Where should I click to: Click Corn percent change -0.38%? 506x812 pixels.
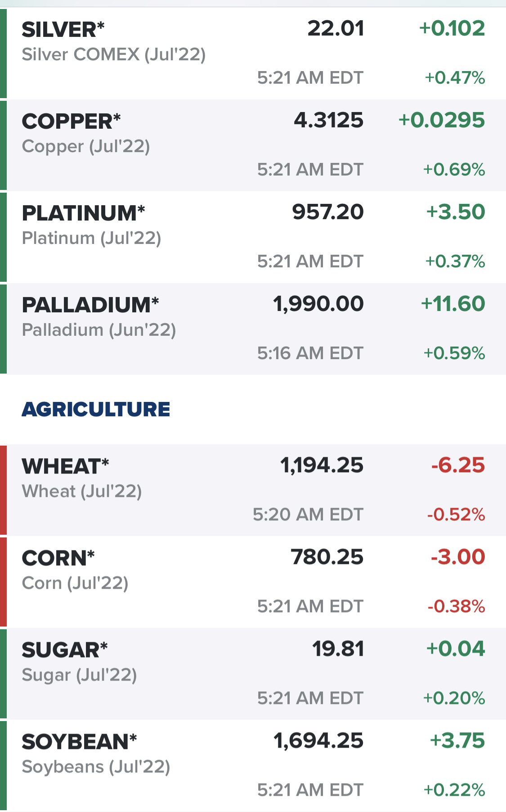coord(456,606)
